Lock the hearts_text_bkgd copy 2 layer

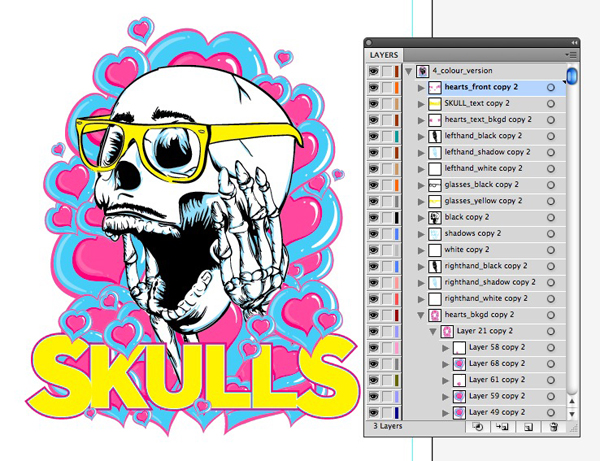tap(388, 120)
